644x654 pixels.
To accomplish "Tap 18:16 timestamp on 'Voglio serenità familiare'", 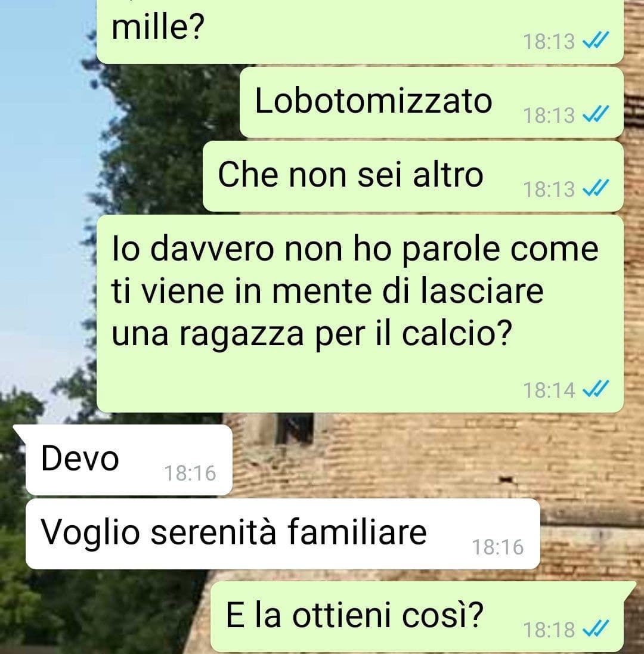I will (x=497, y=547).
